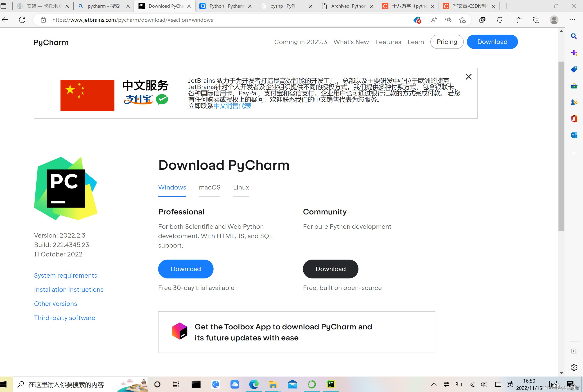
Task: Open the user profile avatar
Action: [554, 20]
